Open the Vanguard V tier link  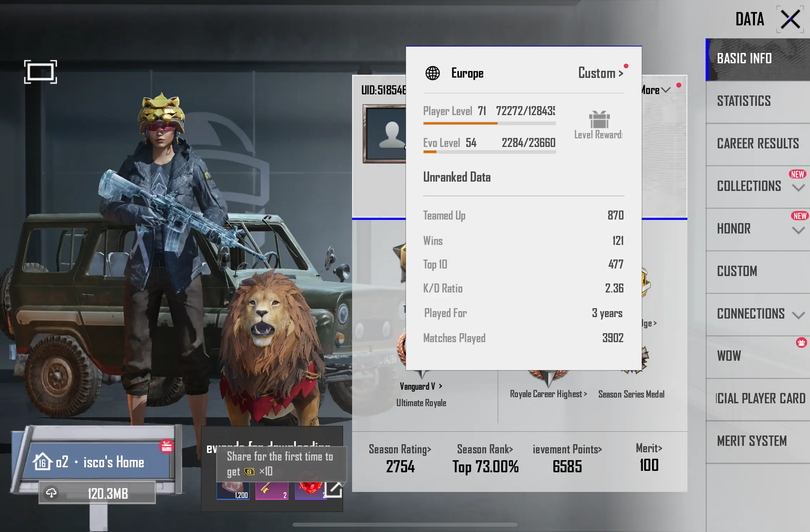coord(421,386)
